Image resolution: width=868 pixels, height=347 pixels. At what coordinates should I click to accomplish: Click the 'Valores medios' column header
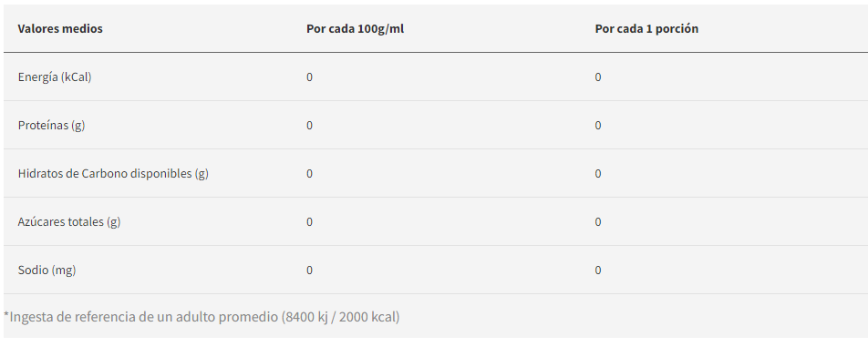(x=60, y=29)
